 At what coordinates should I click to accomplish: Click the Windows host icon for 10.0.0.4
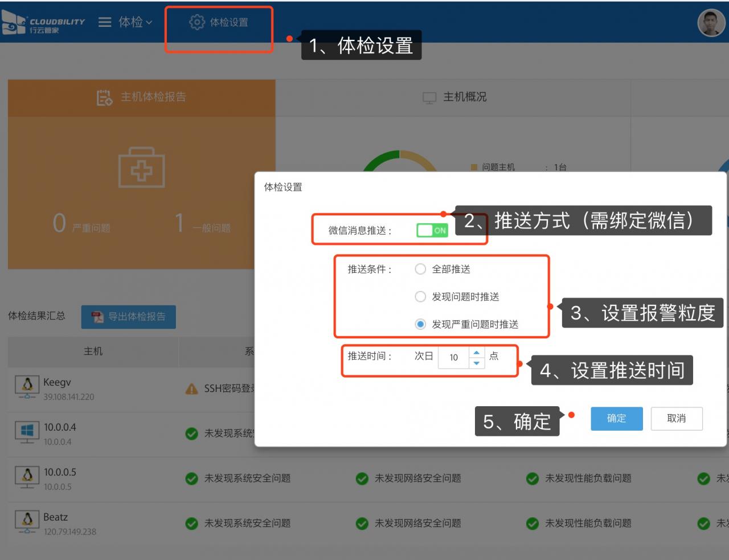(27, 433)
